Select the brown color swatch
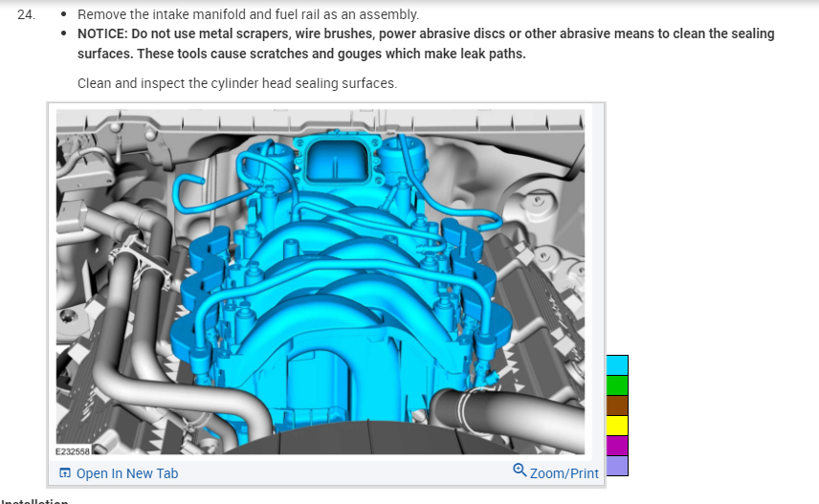Screen dimensions: 819x504 pos(617,405)
